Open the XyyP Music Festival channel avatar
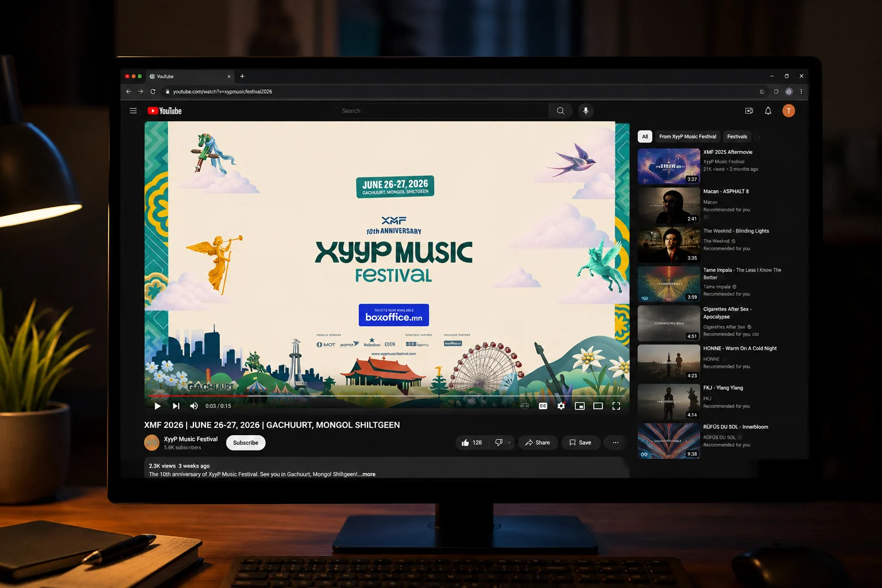 (152, 443)
